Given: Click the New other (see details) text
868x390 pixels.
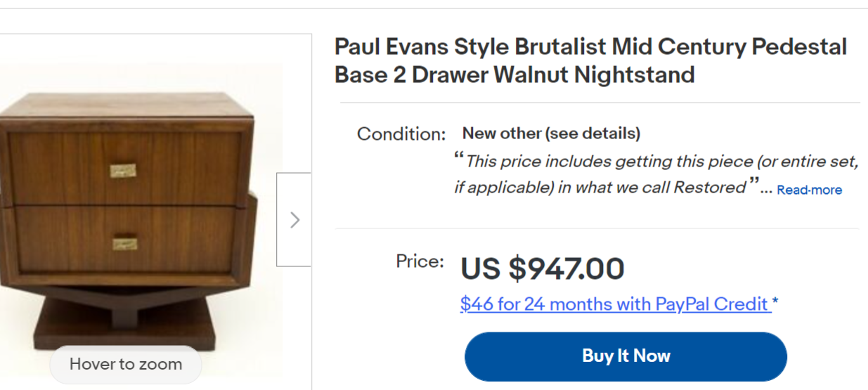Looking at the screenshot, I should (x=551, y=134).
